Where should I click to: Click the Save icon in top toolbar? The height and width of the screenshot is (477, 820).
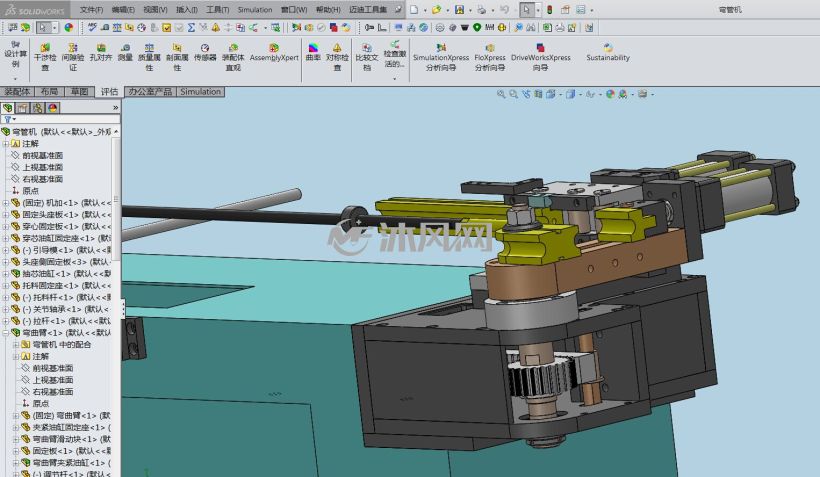coord(459,9)
